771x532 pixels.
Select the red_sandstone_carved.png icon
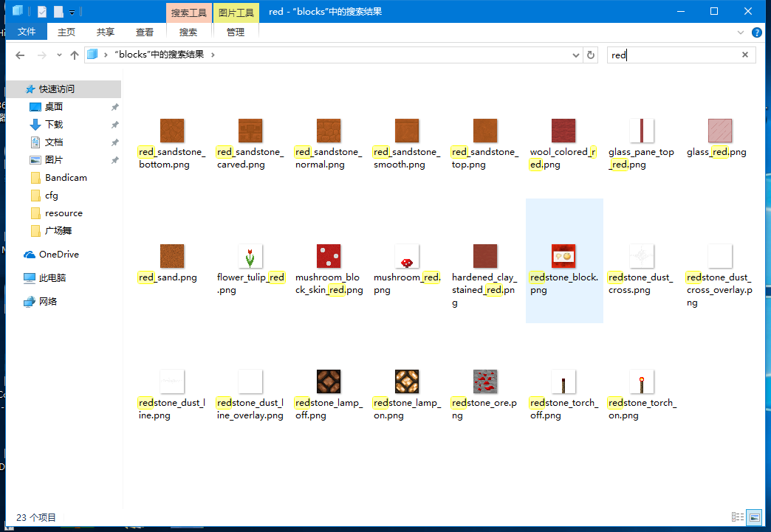coord(250,131)
